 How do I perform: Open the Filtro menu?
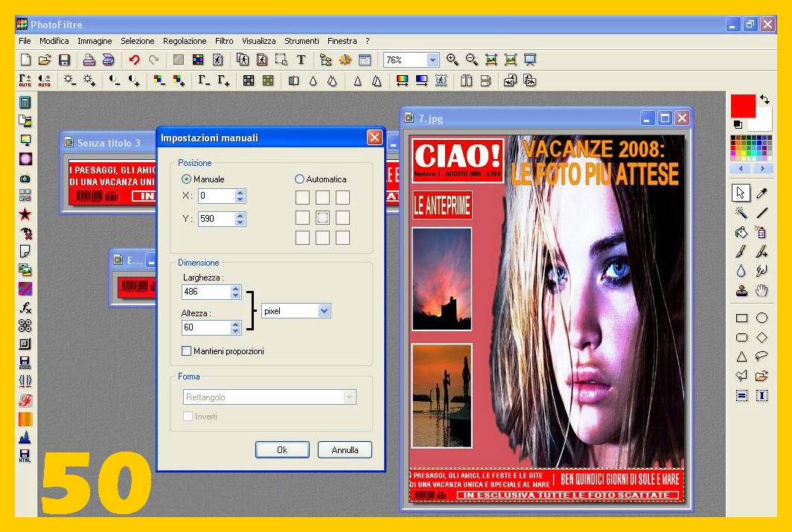point(224,41)
